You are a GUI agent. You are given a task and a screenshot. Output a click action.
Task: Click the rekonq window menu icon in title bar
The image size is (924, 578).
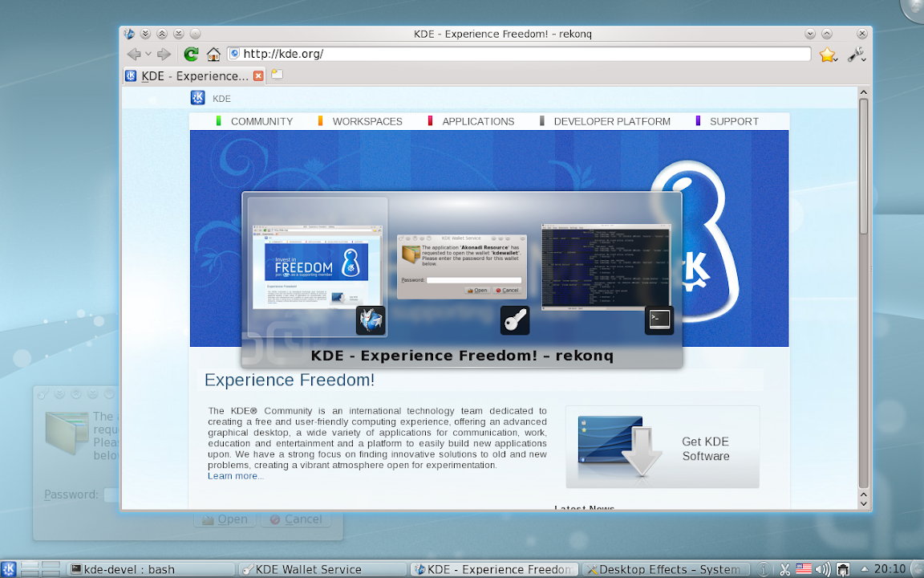(129, 34)
